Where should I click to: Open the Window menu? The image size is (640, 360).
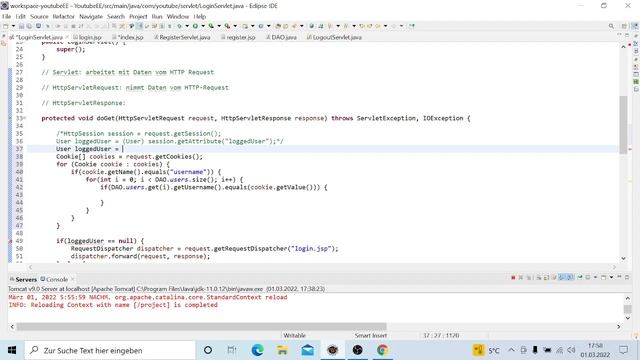pos(178,17)
